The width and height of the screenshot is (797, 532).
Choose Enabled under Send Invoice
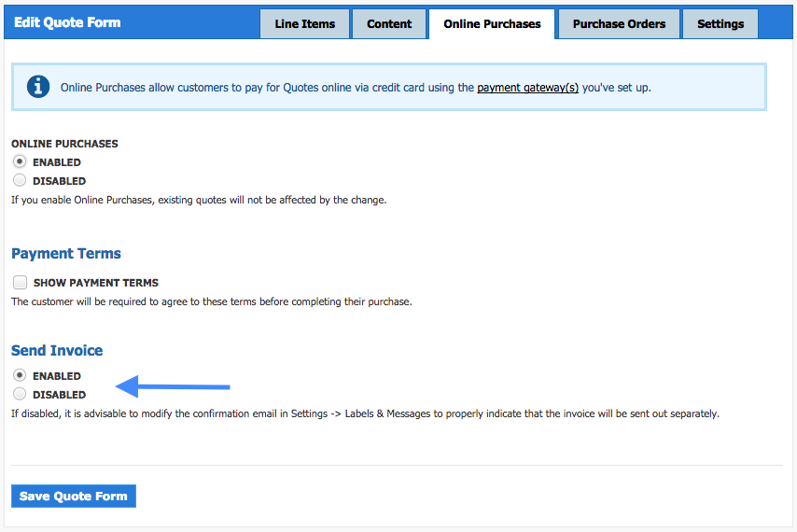20,375
